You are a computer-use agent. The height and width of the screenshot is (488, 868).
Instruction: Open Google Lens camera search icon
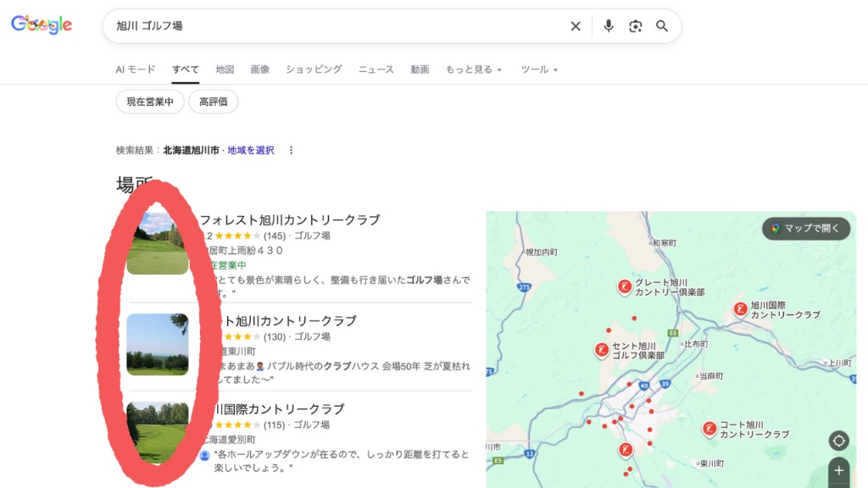[x=635, y=26]
